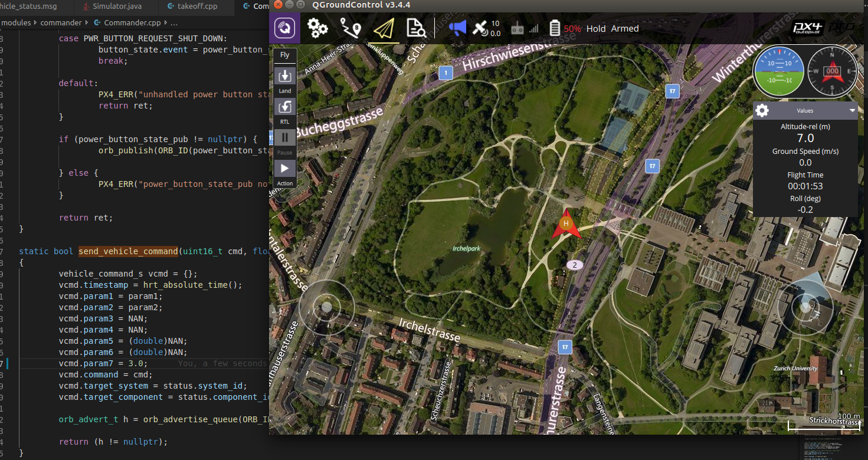Viewport: 868px width, 460px height.
Task: Expand the Values panel dropdown arrow
Action: click(x=852, y=110)
